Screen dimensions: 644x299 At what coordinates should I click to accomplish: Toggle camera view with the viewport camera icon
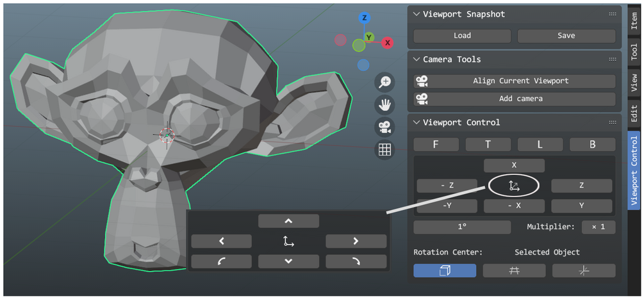click(x=384, y=127)
